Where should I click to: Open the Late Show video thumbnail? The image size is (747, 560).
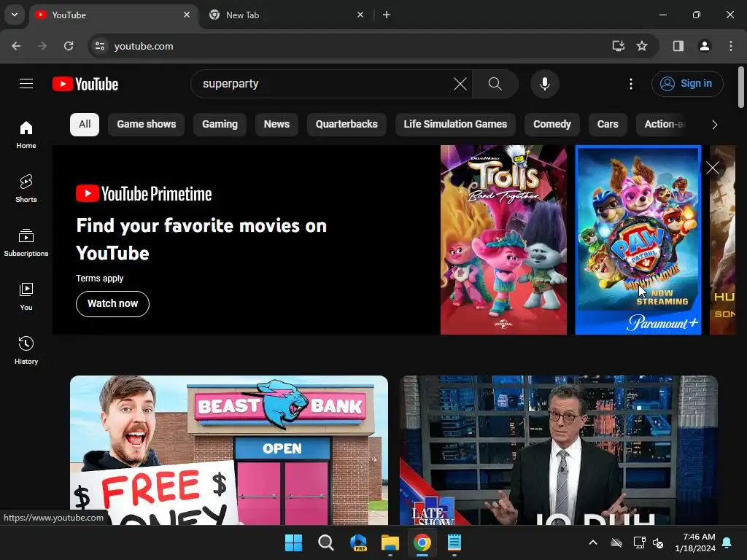(x=558, y=451)
